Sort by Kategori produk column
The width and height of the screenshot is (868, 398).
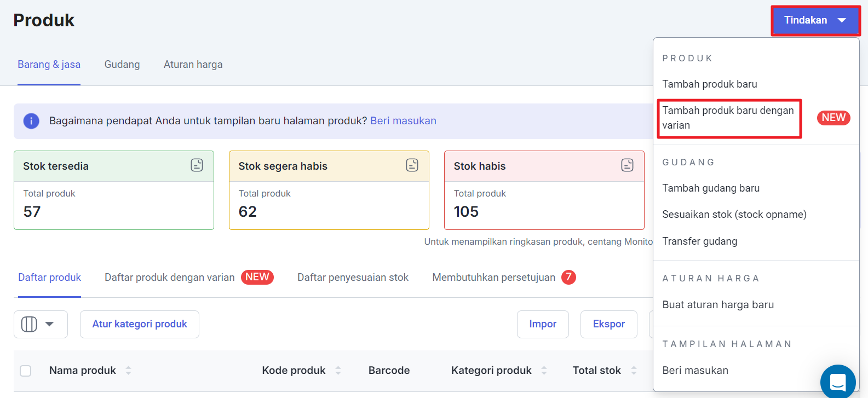[544, 371]
